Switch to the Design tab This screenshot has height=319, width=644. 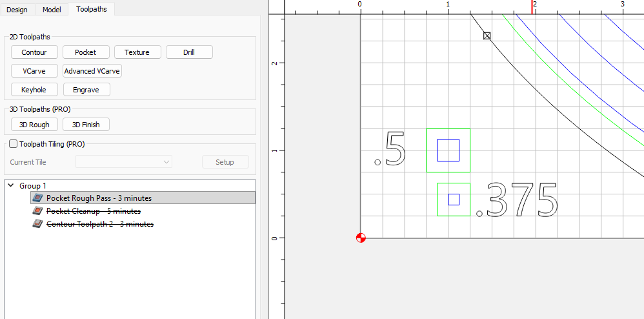click(17, 10)
